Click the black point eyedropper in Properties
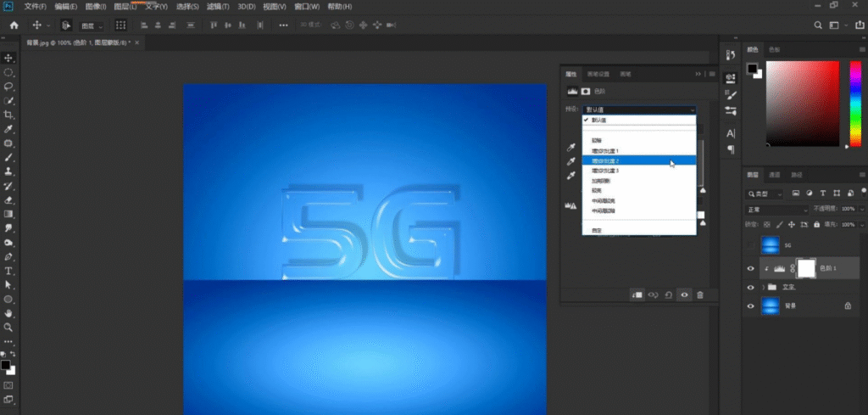Viewport: 868px width, 415px height. coord(571,148)
